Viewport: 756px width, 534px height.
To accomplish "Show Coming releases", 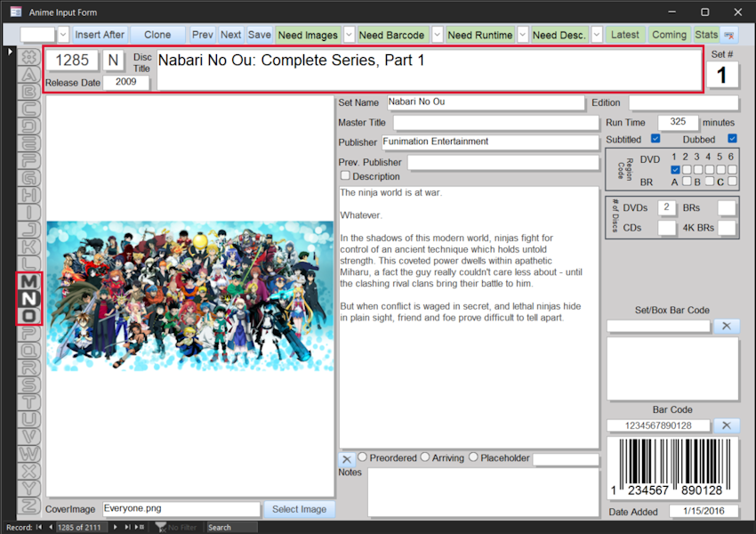I will [669, 35].
